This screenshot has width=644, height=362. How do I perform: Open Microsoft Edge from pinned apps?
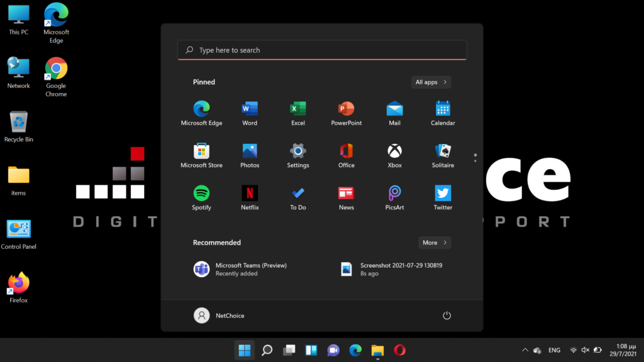tap(201, 113)
